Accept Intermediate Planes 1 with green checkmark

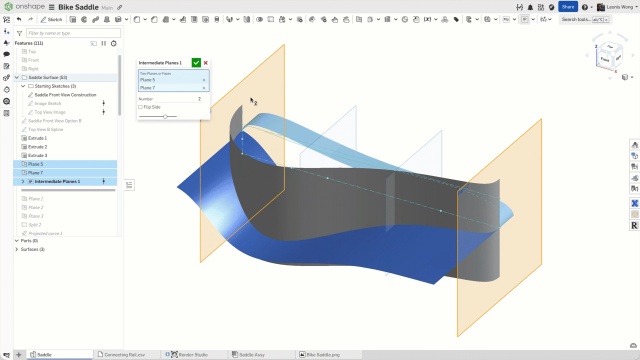[196, 63]
